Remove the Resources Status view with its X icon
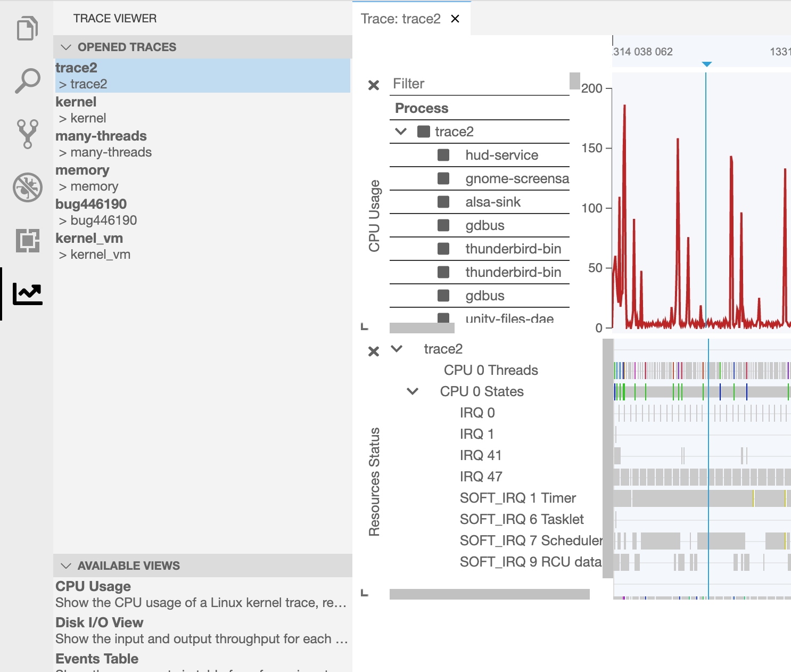Viewport: 791px width, 672px height. 374,351
